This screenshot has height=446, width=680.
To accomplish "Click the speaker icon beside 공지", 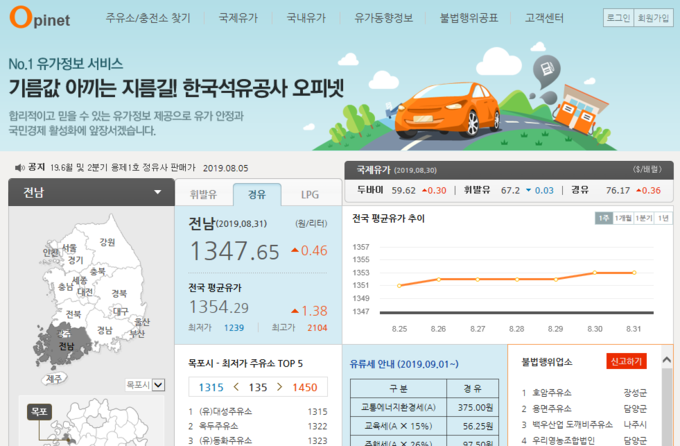I will (20, 167).
